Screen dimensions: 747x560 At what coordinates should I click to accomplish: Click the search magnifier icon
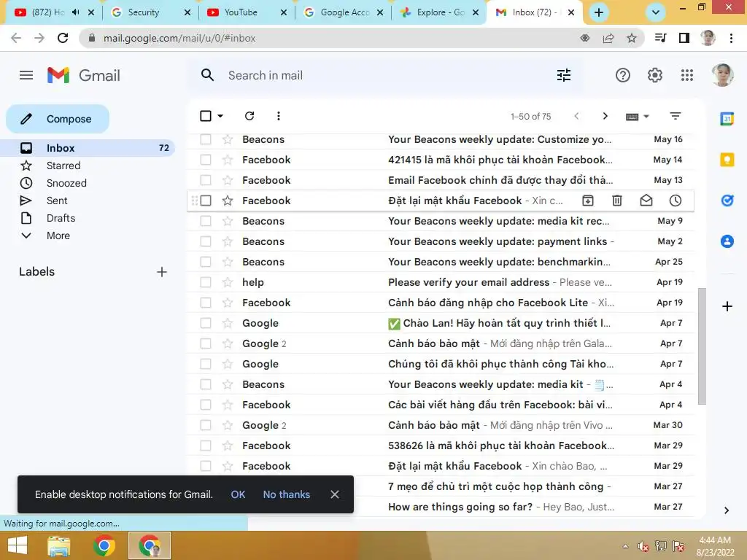coord(207,75)
